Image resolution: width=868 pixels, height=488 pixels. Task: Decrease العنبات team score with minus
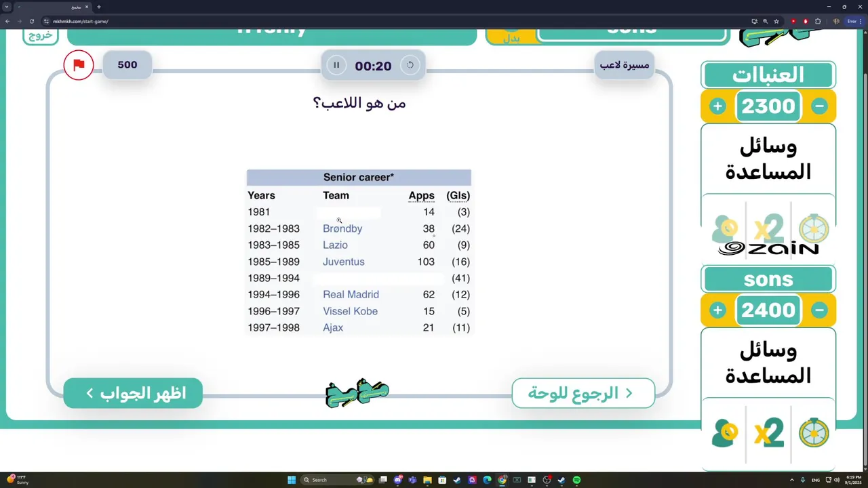(819, 106)
